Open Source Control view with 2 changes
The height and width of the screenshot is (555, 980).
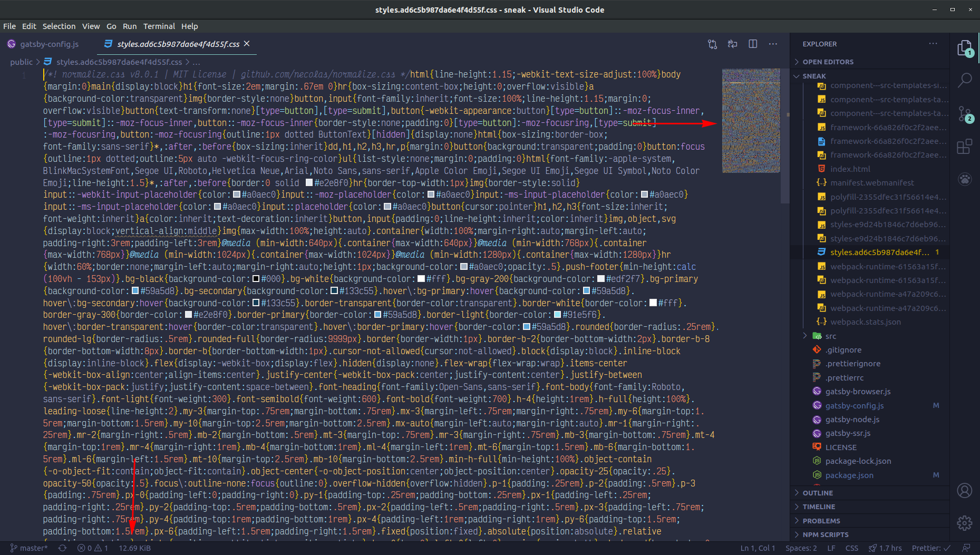tap(964, 113)
